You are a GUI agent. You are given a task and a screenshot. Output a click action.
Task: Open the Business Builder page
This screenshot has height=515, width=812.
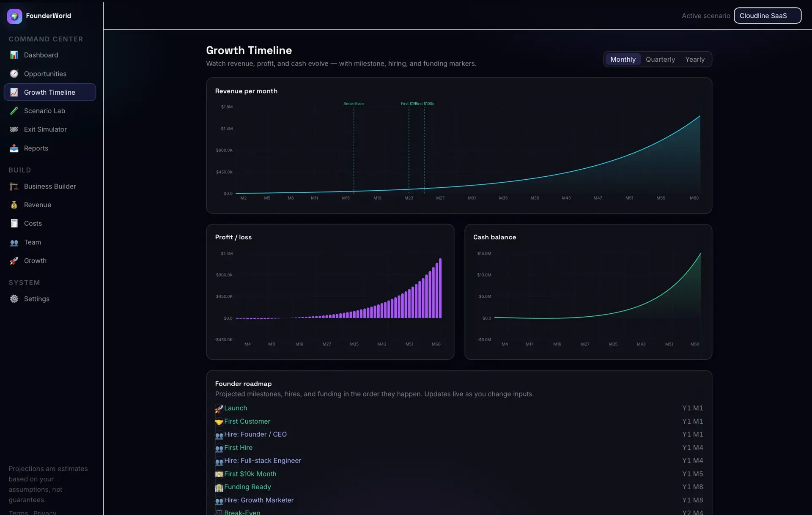coord(50,186)
